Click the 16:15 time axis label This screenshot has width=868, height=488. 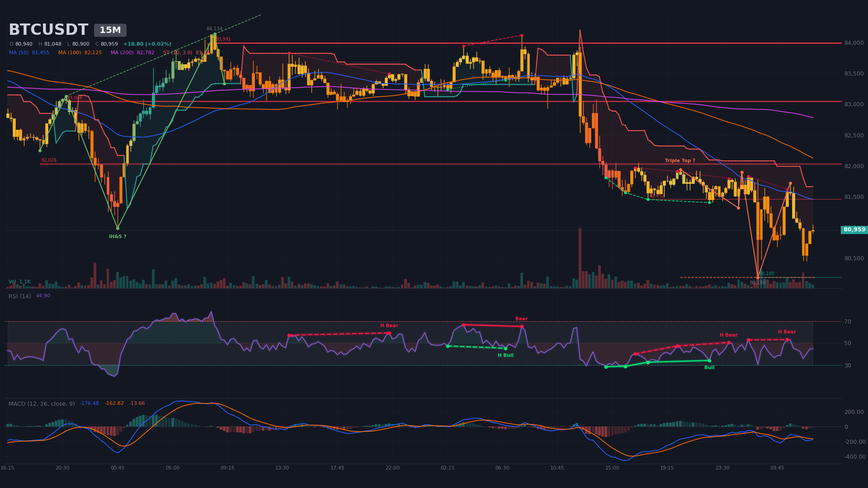(x=8, y=467)
